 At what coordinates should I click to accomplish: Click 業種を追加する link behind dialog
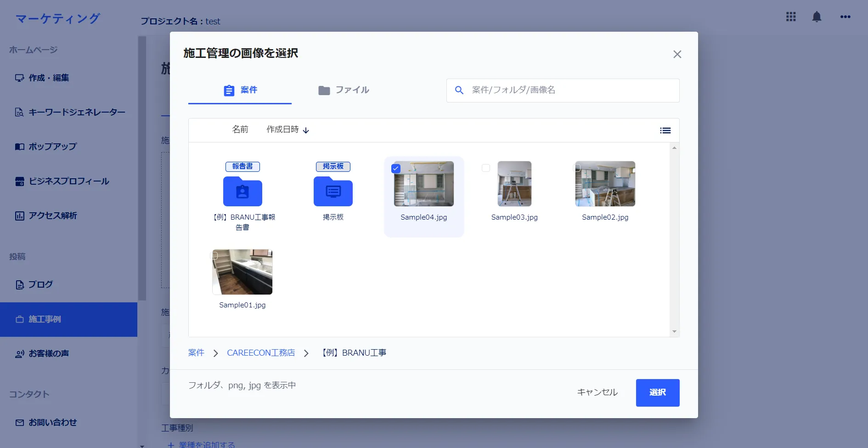[202, 444]
